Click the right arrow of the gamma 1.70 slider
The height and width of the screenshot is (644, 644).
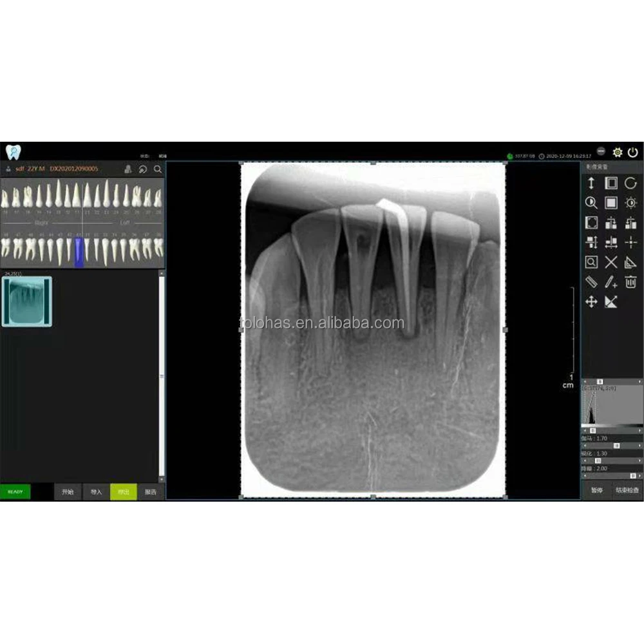[x=639, y=446]
